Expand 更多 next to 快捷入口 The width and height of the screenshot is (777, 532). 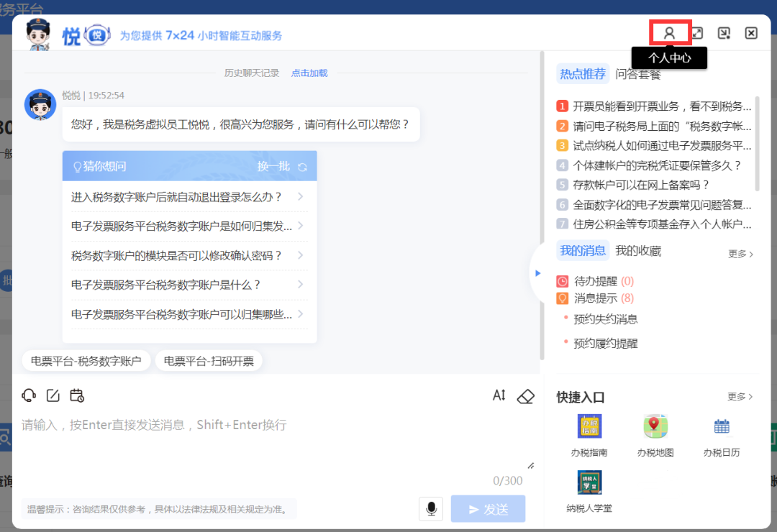click(740, 397)
